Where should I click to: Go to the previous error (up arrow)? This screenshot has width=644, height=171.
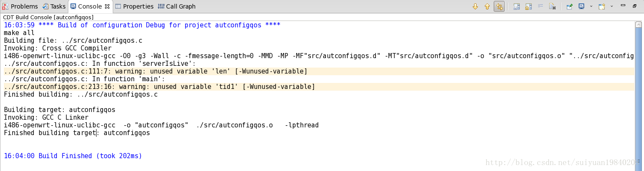click(487, 6)
